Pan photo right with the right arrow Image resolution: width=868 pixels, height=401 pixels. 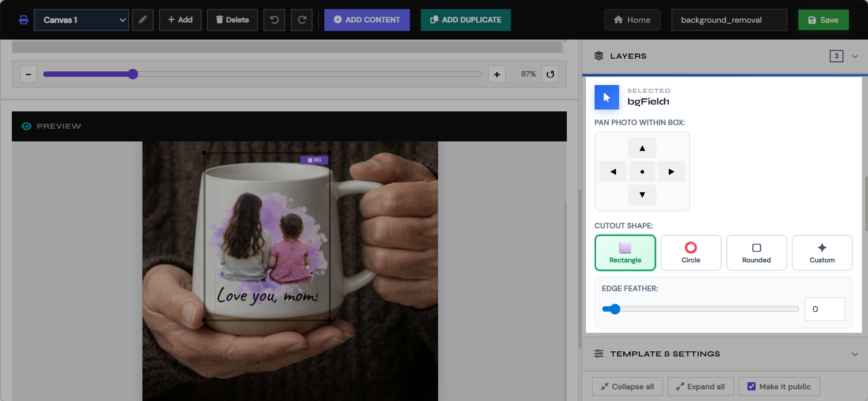(671, 171)
